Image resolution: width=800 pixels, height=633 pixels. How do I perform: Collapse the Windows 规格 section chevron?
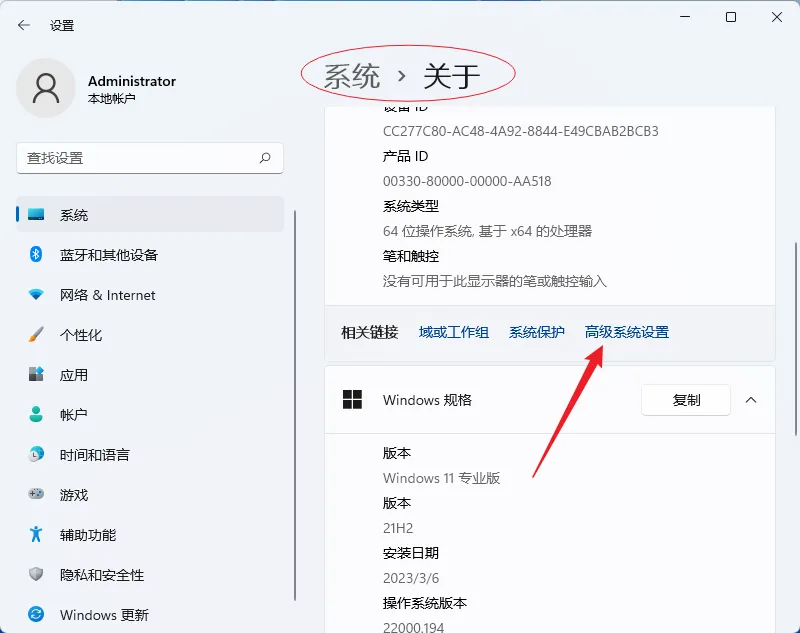click(751, 400)
